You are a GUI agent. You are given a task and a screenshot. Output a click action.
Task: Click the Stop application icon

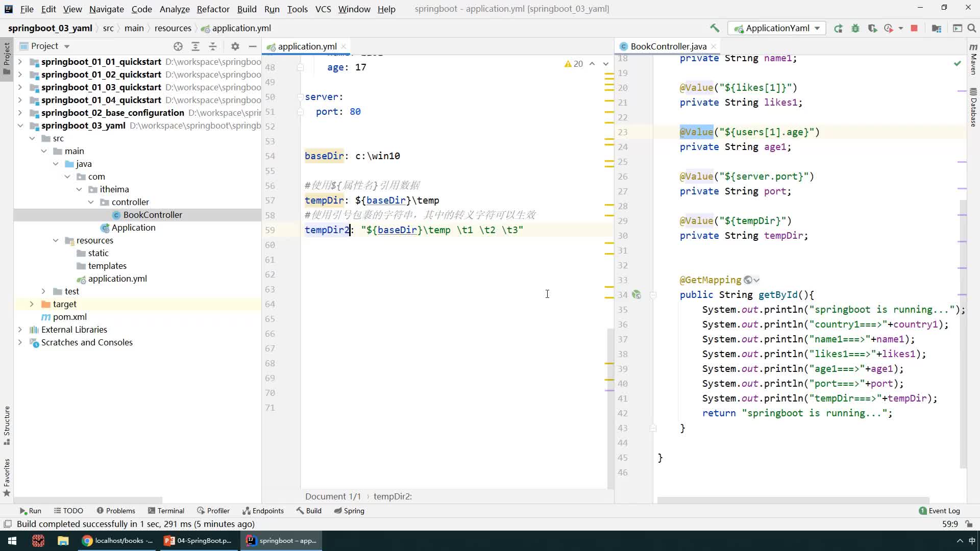(x=914, y=28)
